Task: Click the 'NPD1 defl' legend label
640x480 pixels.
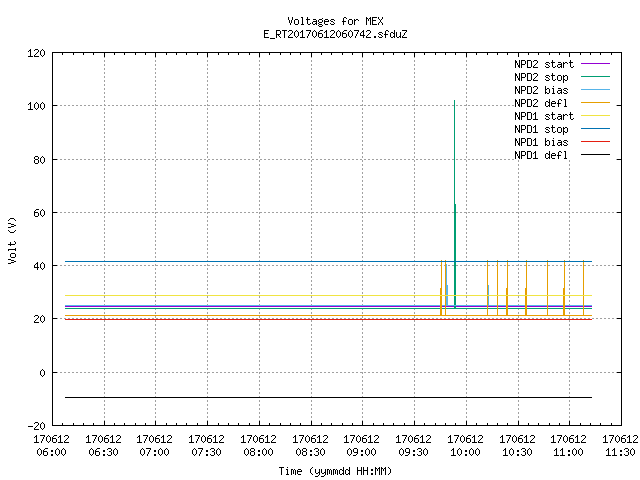Action: tap(541, 156)
